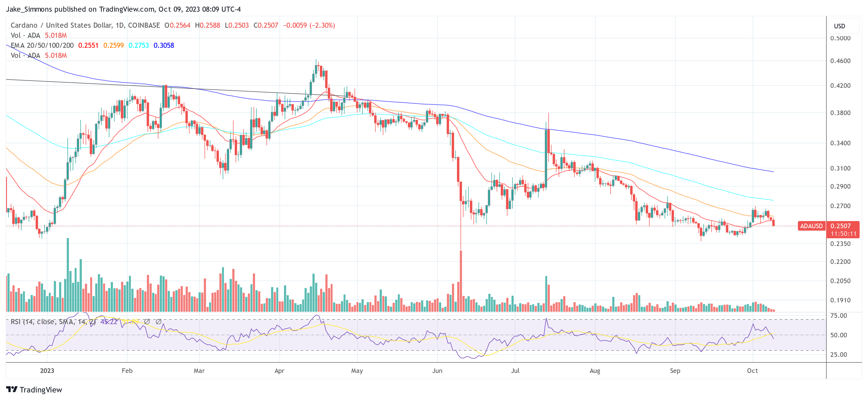Click the RSI value 45.22
Image resolution: width=868 pixels, height=400 pixels.
coord(109,322)
